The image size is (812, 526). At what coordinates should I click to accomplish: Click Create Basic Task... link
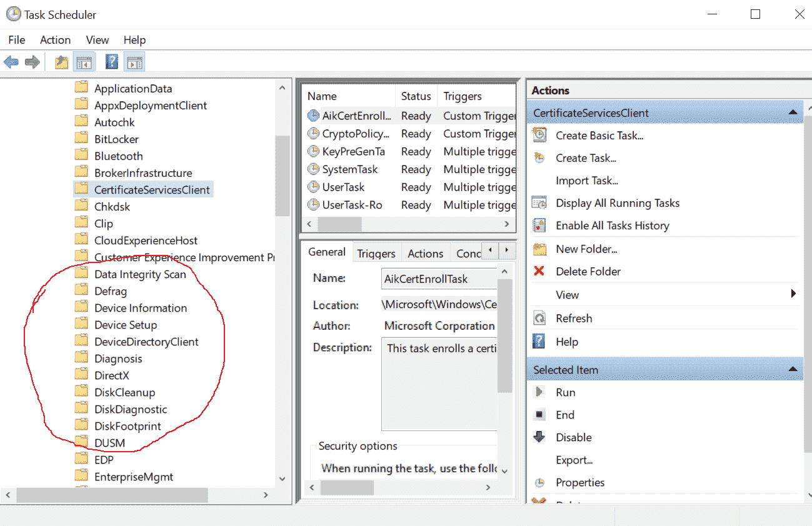point(599,135)
